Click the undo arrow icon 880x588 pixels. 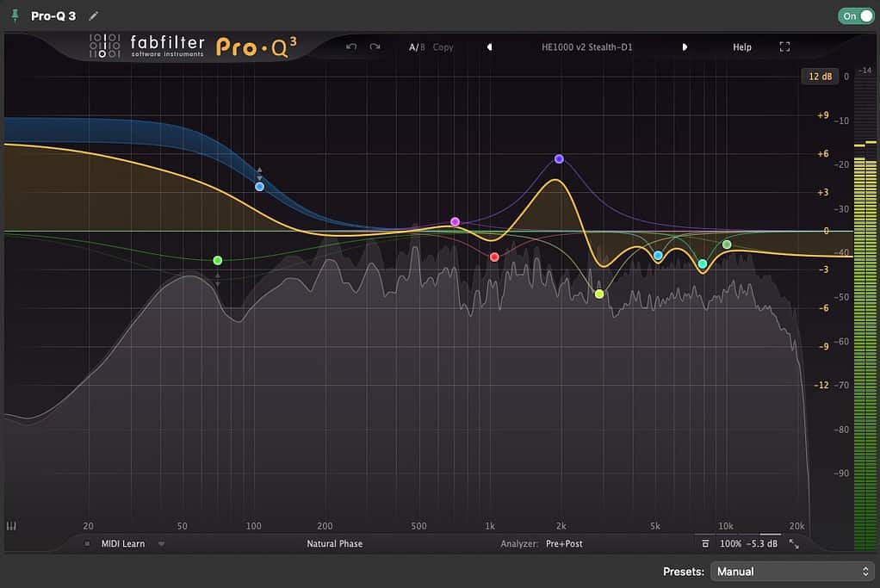click(351, 47)
